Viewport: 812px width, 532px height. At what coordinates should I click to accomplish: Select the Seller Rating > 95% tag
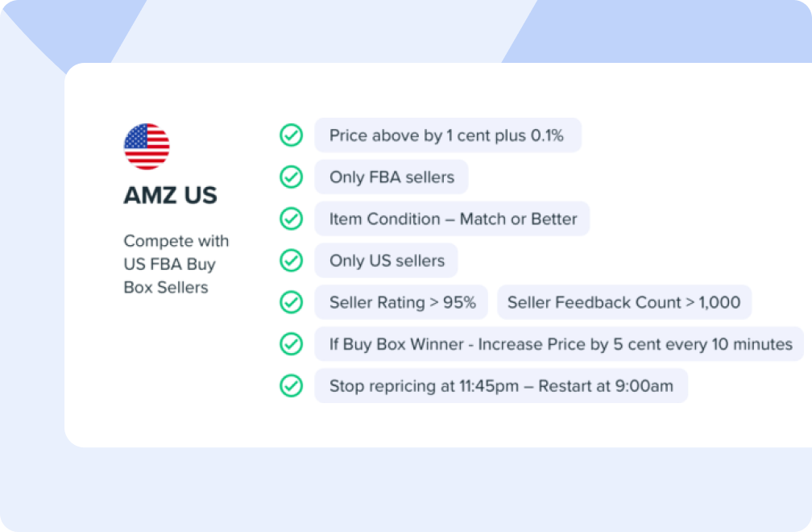(401, 302)
